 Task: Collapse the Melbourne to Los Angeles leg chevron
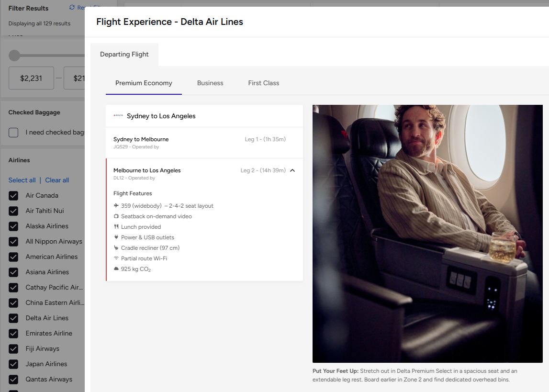pos(292,170)
